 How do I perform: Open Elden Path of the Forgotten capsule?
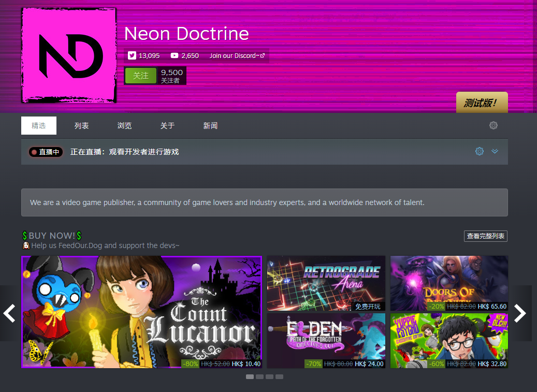click(326, 341)
